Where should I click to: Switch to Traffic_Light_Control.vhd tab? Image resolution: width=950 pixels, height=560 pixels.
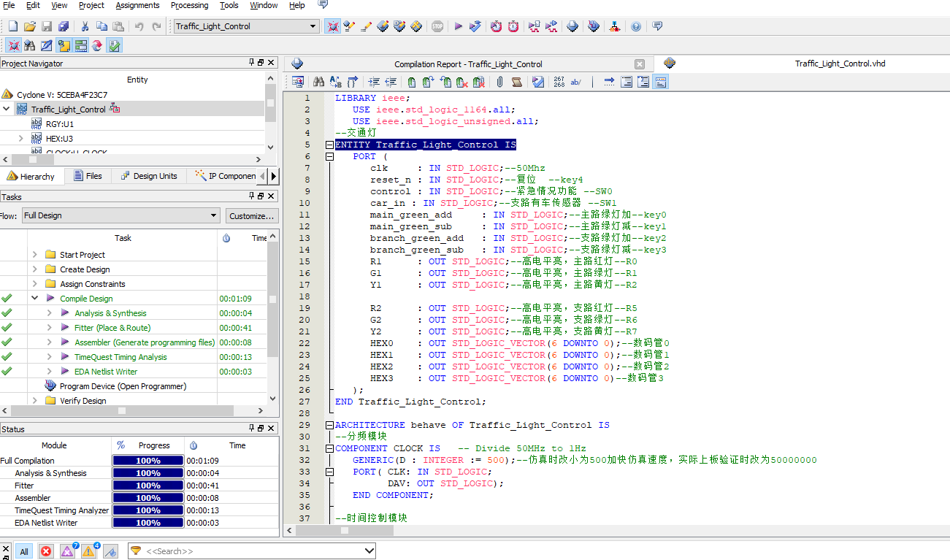[840, 64]
